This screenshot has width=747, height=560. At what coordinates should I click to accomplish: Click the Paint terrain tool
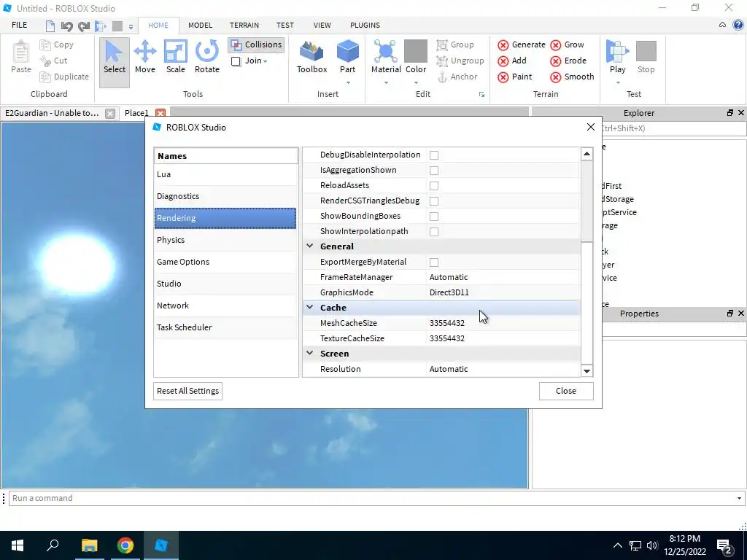tap(514, 77)
